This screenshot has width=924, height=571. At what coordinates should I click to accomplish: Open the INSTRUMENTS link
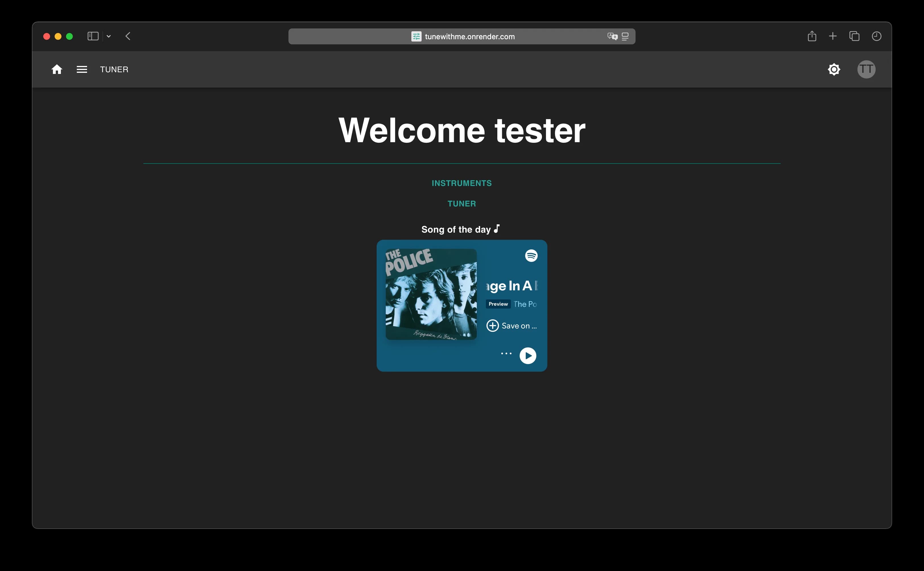coord(462,183)
